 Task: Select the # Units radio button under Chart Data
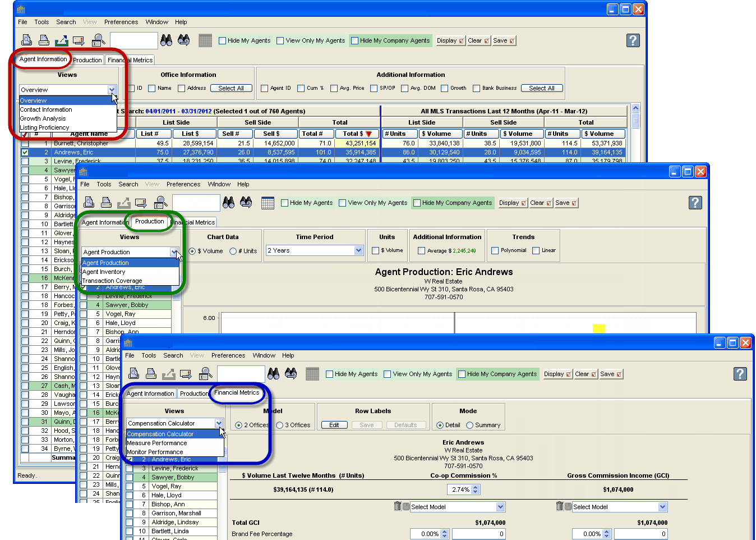coord(233,251)
